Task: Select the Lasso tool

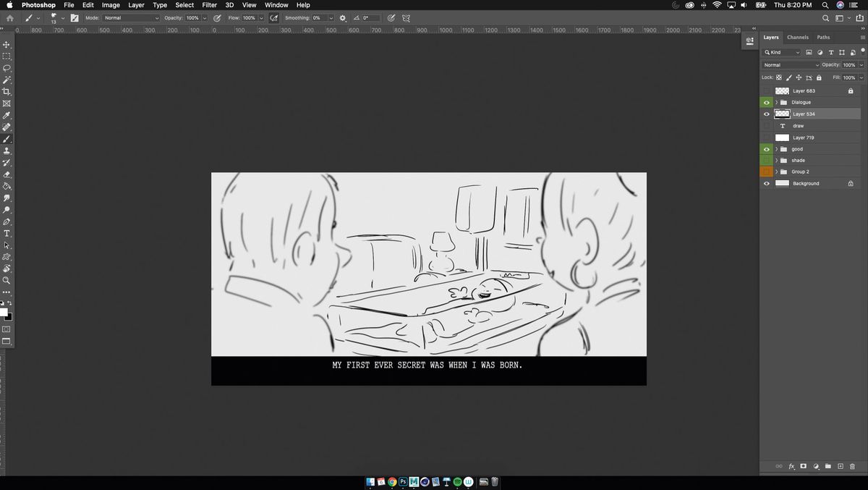Action: (x=7, y=67)
